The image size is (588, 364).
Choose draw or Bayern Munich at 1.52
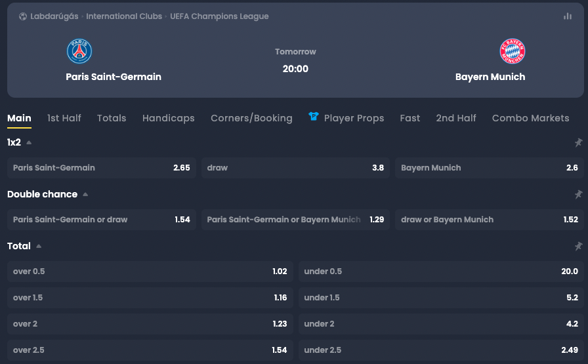tap(490, 219)
